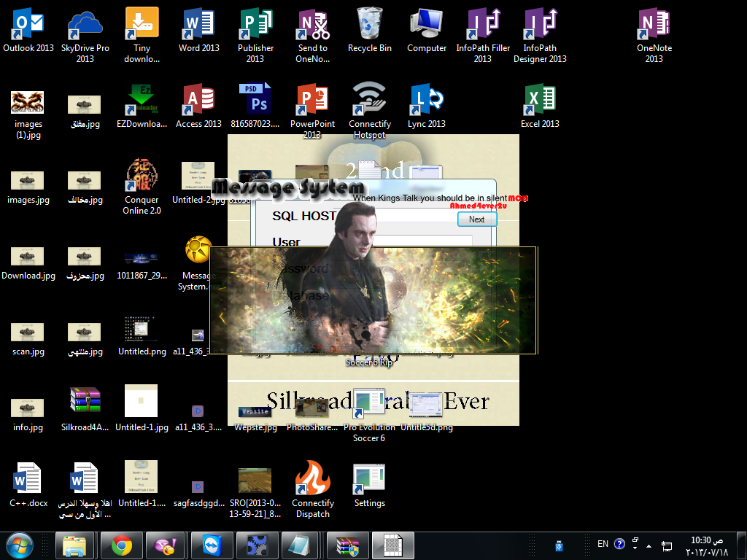Open the Outlook 2013 desktop shortcut

pos(28,23)
